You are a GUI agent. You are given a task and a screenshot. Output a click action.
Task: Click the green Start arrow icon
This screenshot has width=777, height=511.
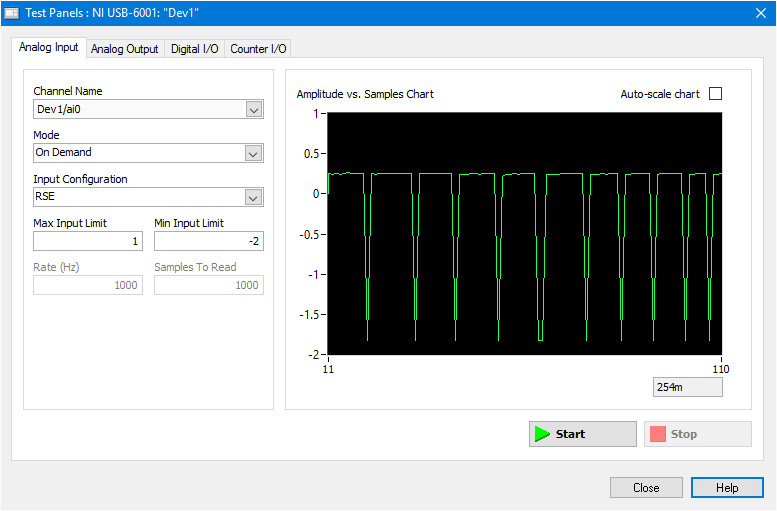pos(542,434)
